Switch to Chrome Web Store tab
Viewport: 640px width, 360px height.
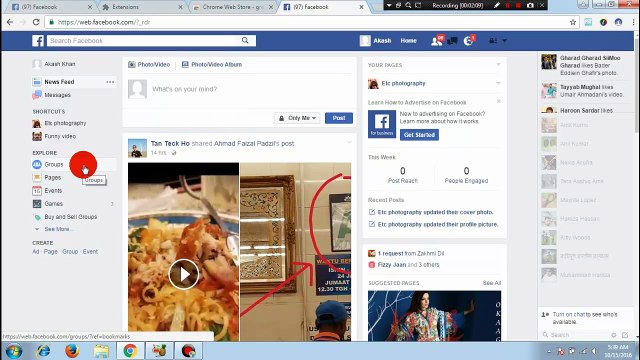pos(232,7)
